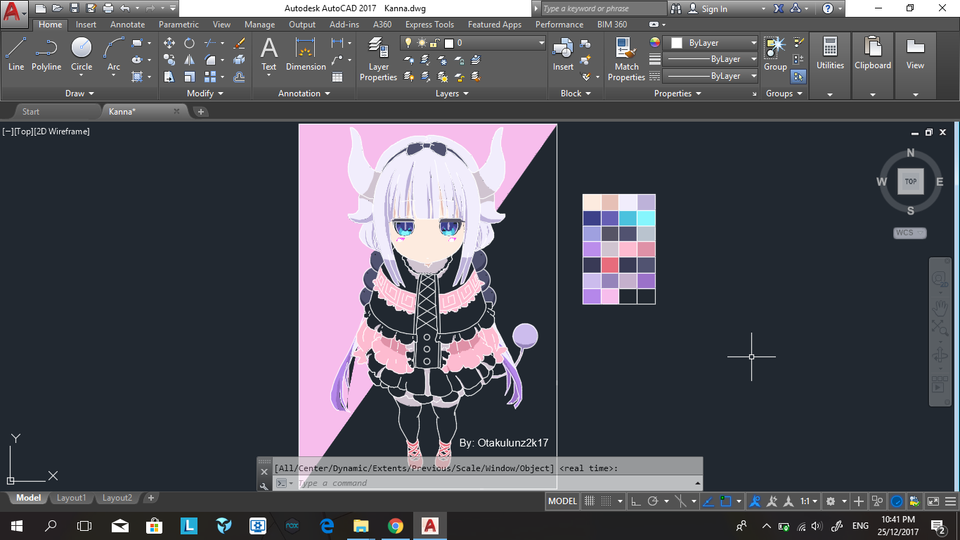Click the Plot printer icon
Image resolution: width=960 pixels, height=540 pixels.
tap(108, 8)
